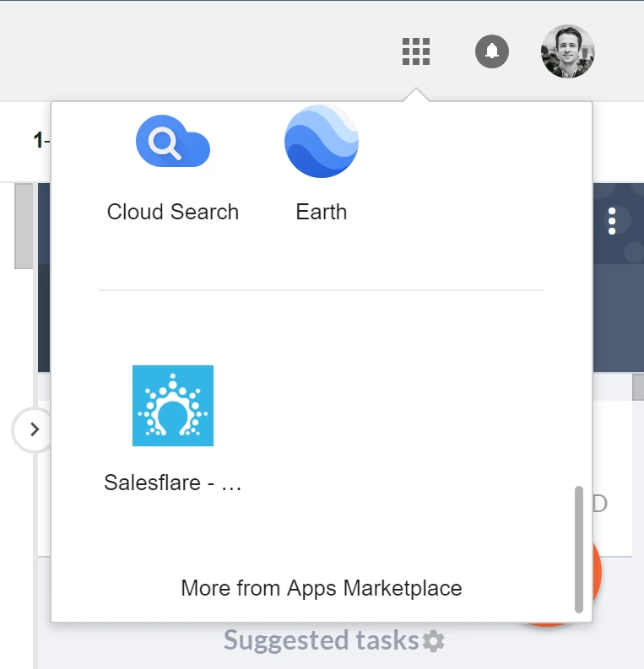Open the account profile photo menu
This screenshot has height=669, width=644.
(x=567, y=51)
